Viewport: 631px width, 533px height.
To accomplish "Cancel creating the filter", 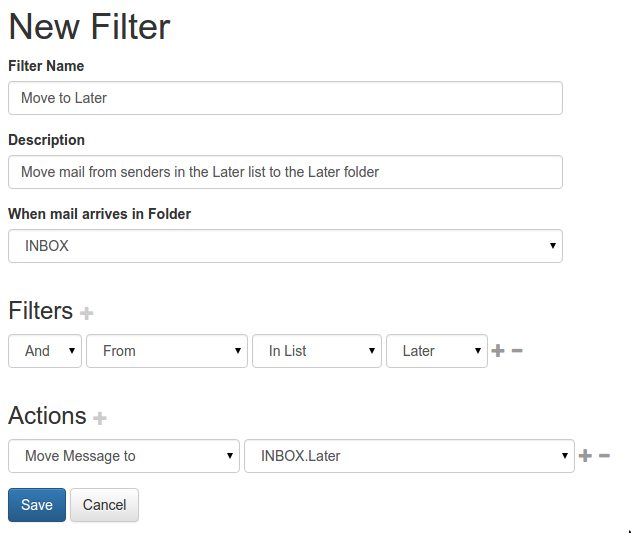I will 104,505.
